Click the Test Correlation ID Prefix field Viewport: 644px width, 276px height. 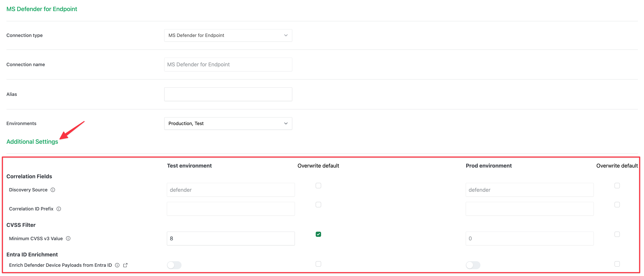(231, 209)
